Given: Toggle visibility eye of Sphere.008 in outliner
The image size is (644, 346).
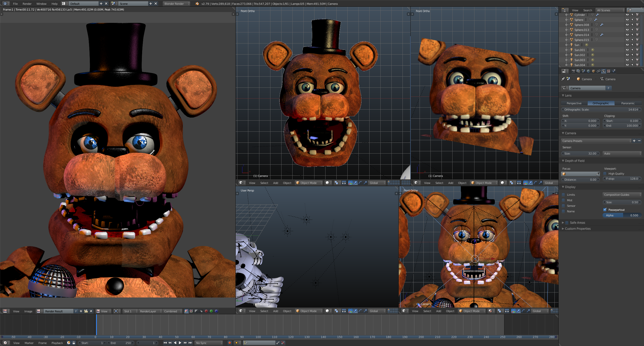Looking at the screenshot, I should click(627, 25).
